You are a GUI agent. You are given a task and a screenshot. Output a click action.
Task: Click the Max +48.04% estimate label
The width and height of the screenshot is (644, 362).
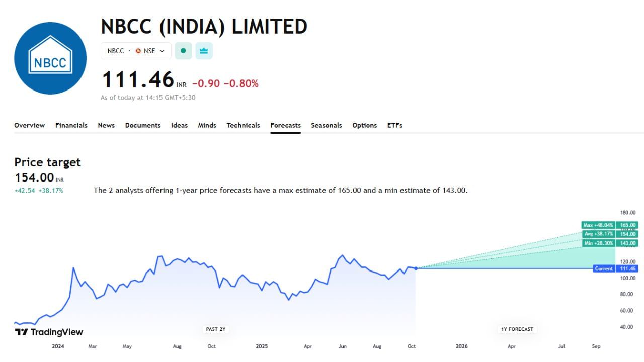point(599,225)
